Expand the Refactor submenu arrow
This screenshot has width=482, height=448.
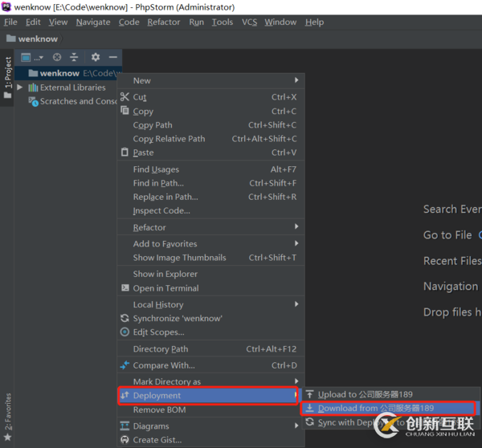click(296, 226)
